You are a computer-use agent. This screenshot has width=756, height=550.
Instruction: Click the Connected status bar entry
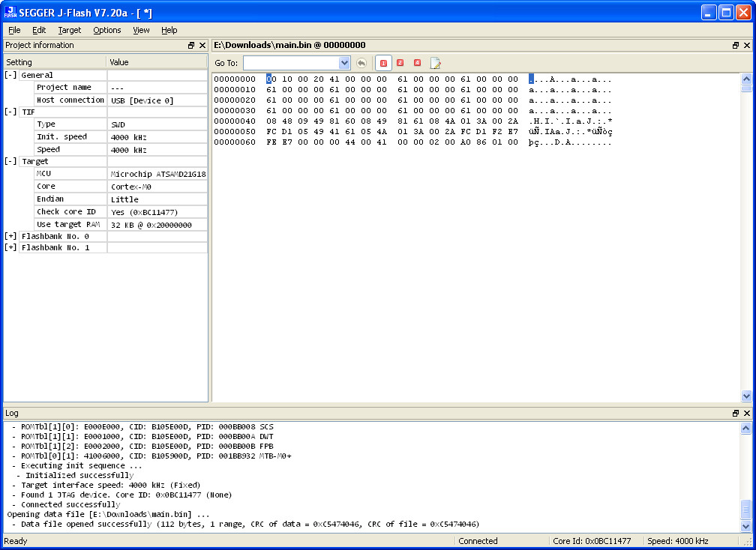478,541
